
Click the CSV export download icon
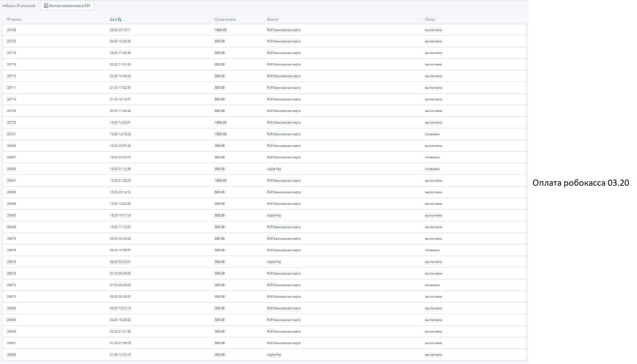point(46,6)
